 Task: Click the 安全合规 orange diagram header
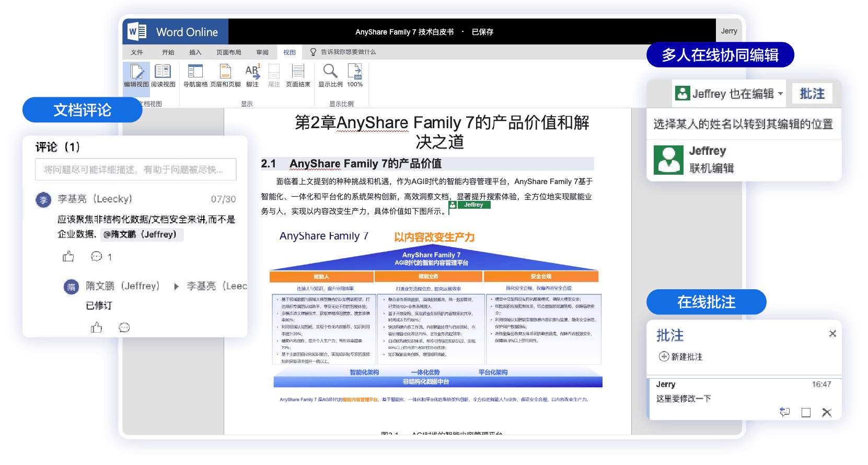pos(541,277)
